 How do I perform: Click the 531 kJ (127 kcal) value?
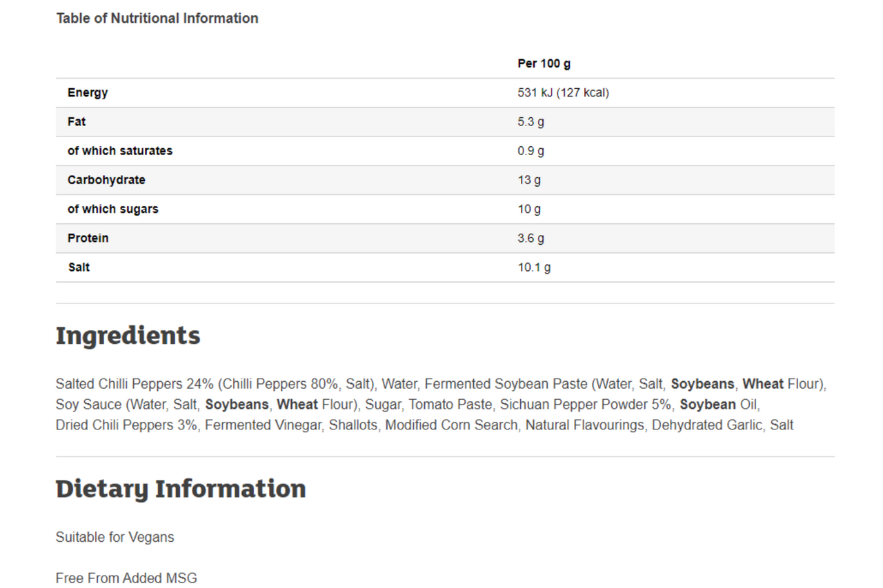tap(563, 92)
